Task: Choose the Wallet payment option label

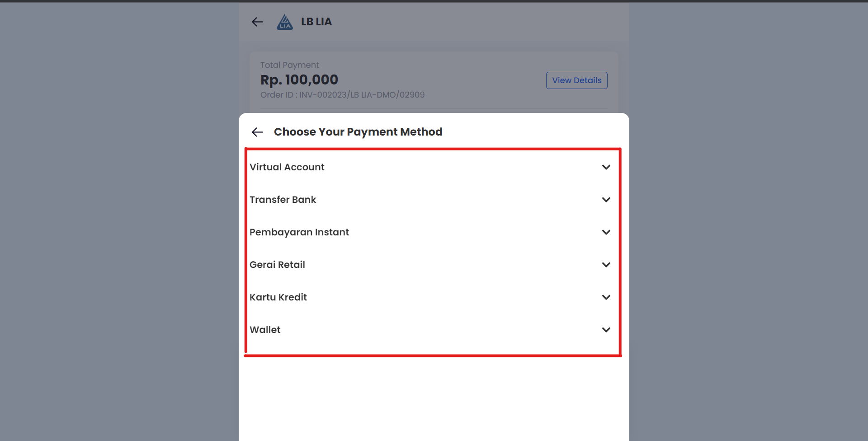Action: coord(265,330)
